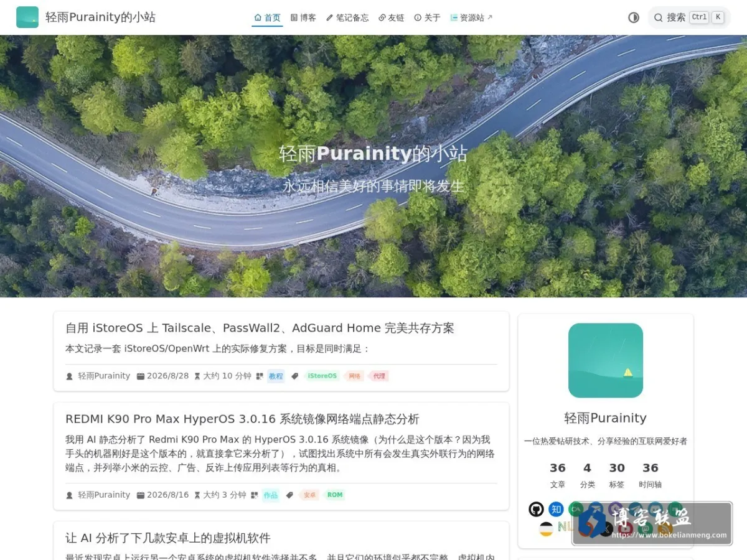Screen dimensions: 747x560
Task: Click the excerpt starting 本文记录一套 iStoreOS/OpenWrt
Action: 218,348
